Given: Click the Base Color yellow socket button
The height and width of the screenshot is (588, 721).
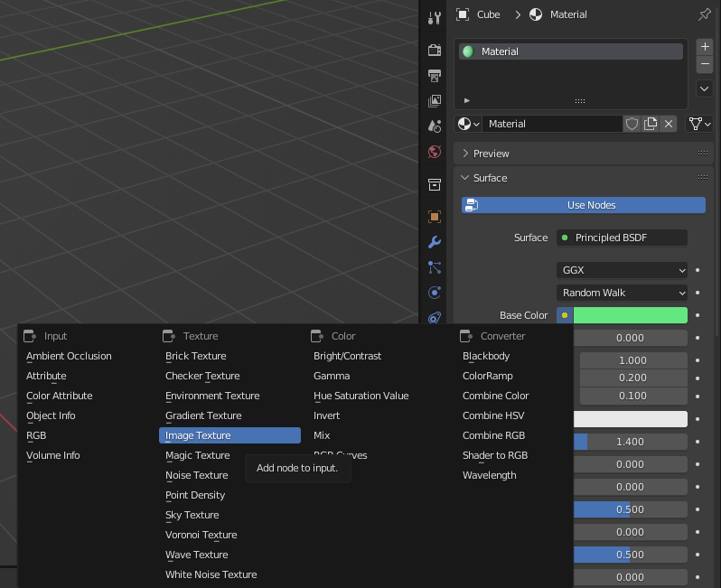Looking at the screenshot, I should (x=565, y=315).
